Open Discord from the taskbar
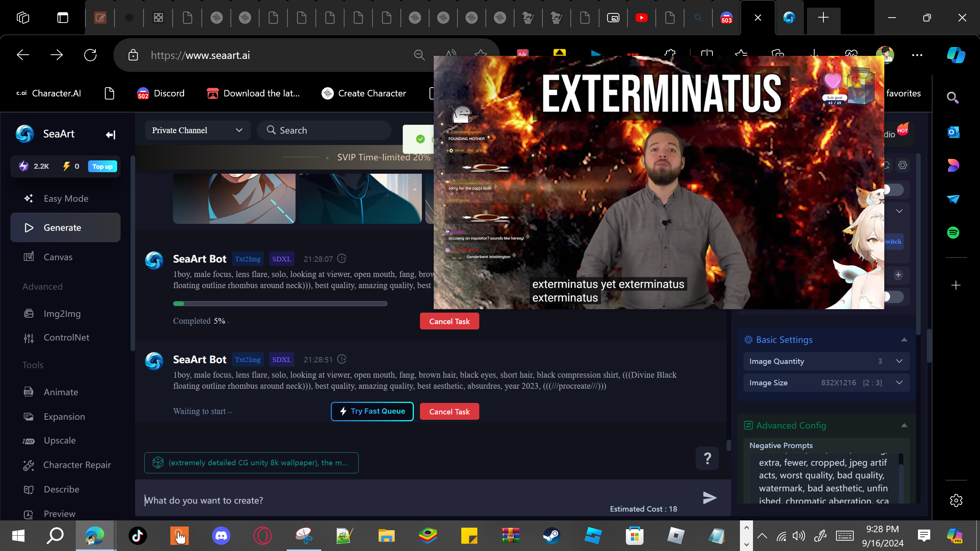 221,536
